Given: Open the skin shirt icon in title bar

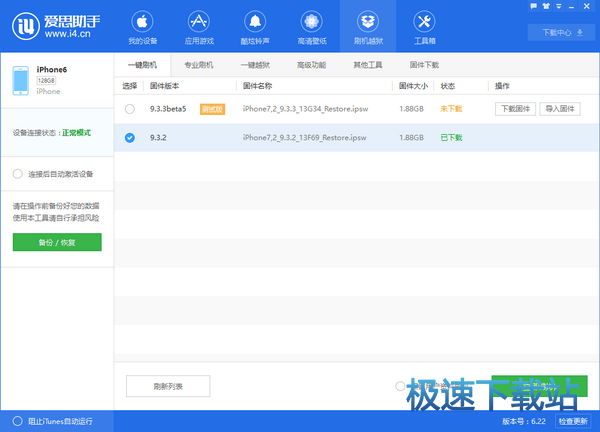Looking at the screenshot, I should (546, 6).
